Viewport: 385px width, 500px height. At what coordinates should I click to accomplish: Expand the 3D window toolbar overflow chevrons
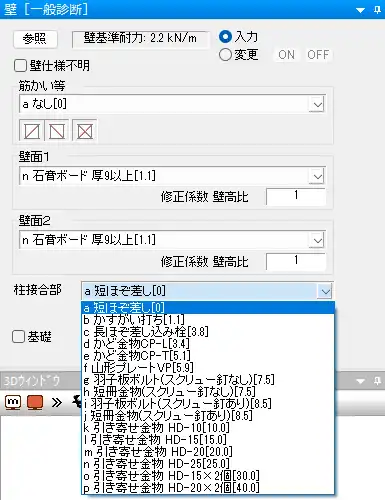tap(57, 402)
